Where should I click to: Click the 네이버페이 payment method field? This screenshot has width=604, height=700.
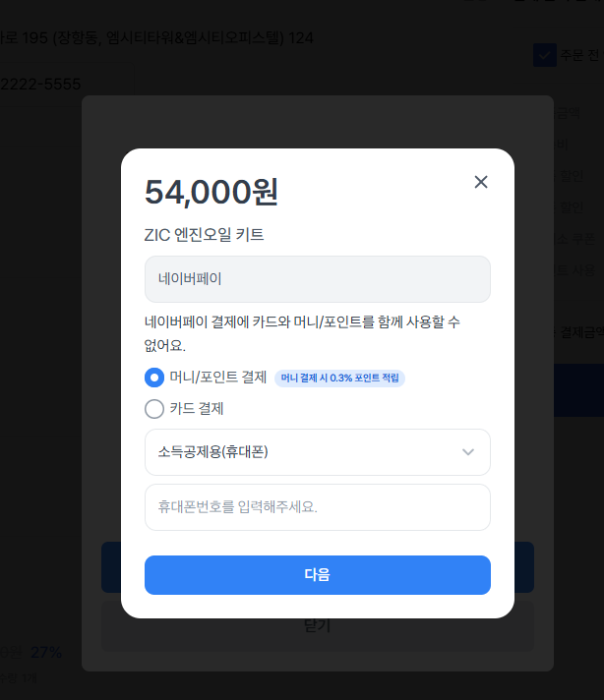(317, 279)
